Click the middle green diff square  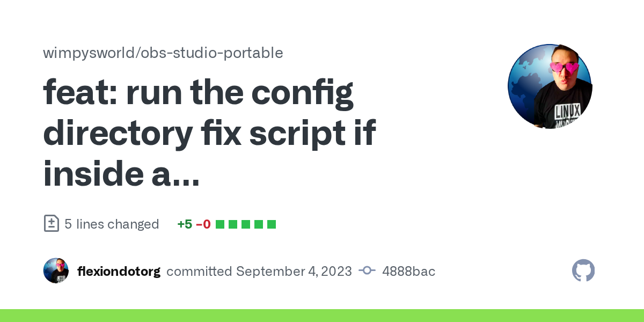pos(245,224)
